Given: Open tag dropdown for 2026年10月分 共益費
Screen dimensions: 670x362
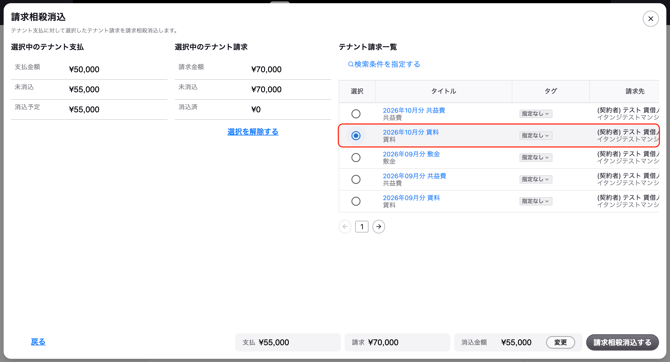Looking at the screenshot, I should point(535,114).
